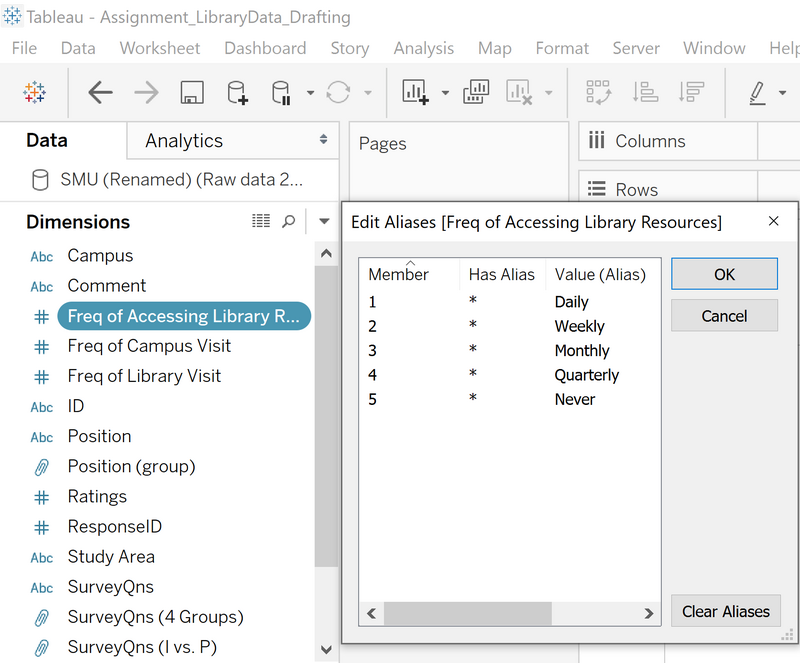Click the back arrow undo icon
800x663 pixels.
coord(100,93)
